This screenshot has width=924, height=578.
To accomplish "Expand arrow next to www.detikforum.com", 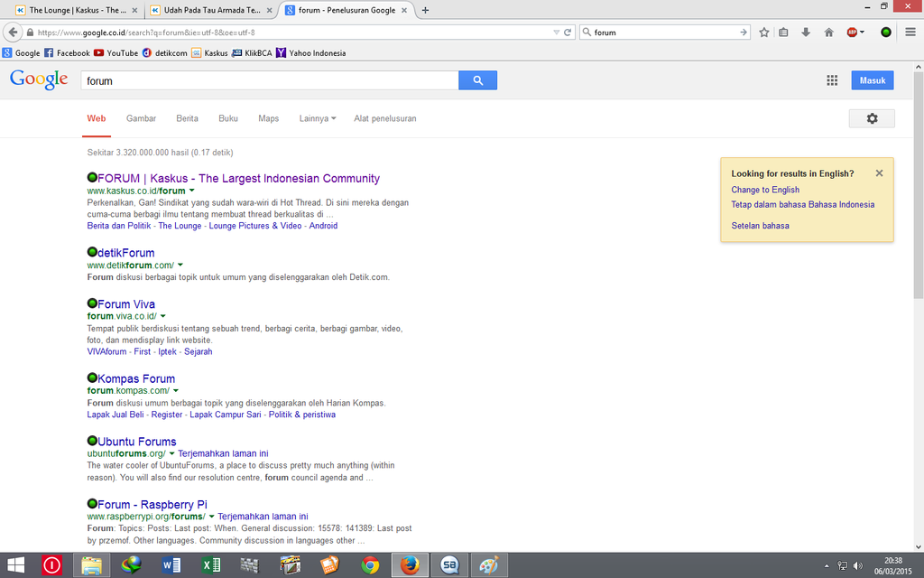I will [x=180, y=265].
